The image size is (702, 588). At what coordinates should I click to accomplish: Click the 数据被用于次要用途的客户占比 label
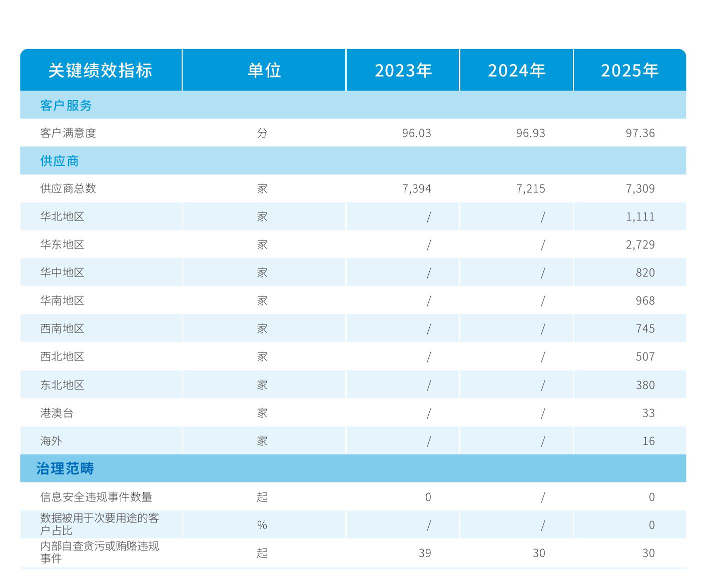coord(100,524)
